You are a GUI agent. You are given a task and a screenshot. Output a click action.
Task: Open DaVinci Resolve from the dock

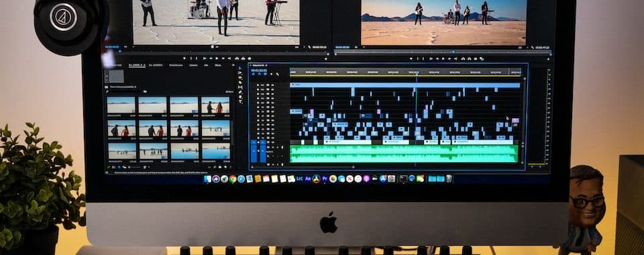(316, 178)
